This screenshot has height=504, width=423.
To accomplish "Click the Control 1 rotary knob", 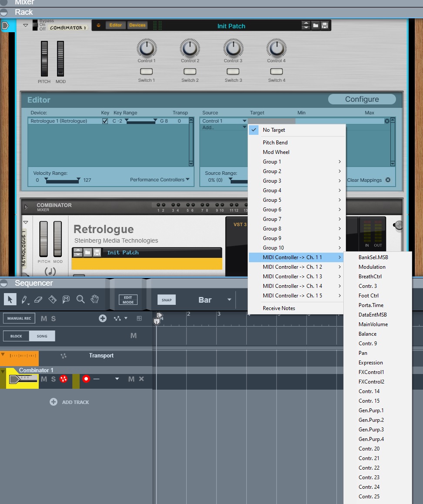I will point(147,48).
